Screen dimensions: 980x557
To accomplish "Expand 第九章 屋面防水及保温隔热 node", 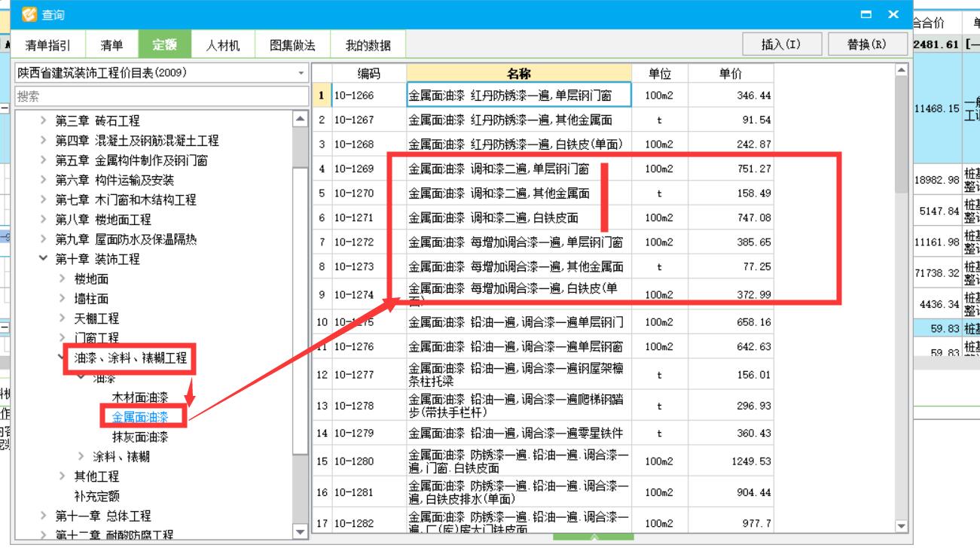I will 43,239.
